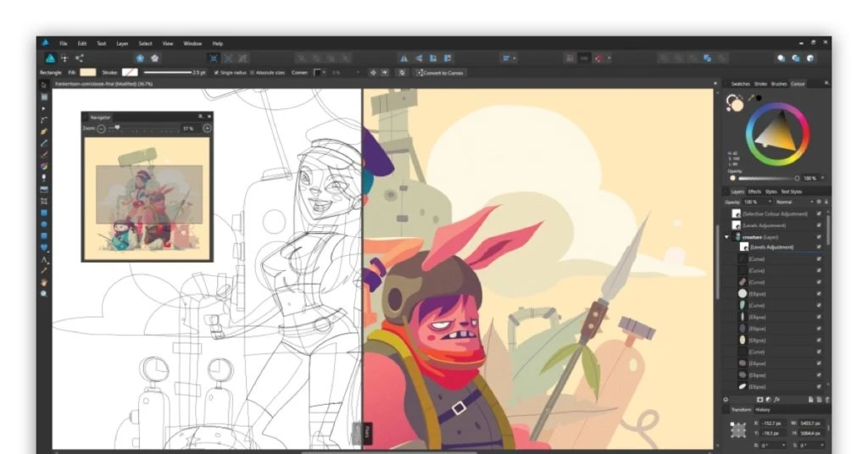Open the History panel tab
The width and height of the screenshot is (868, 454).
point(763,410)
